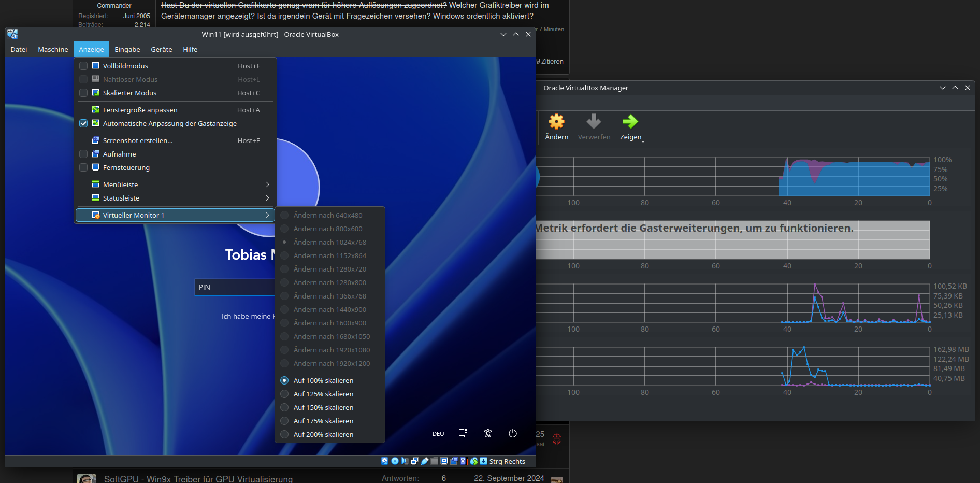The width and height of the screenshot is (980, 483).
Task: Click the orange gear Ändern icon
Action: [556, 122]
